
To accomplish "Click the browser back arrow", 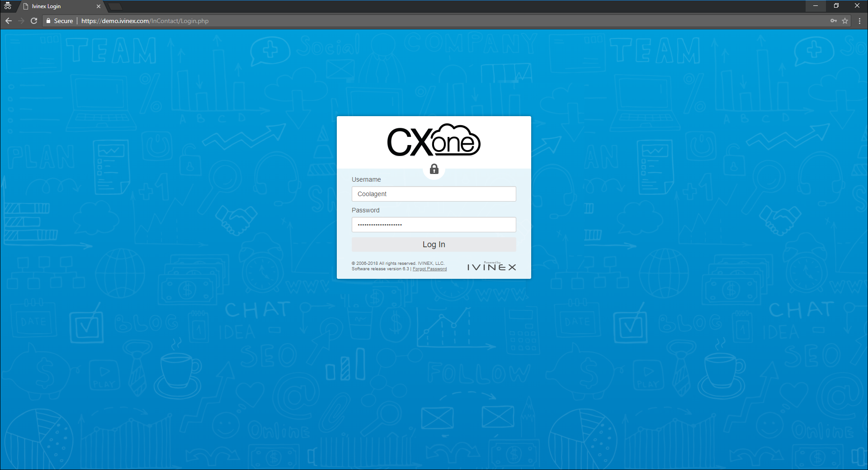I will pyautogui.click(x=9, y=21).
